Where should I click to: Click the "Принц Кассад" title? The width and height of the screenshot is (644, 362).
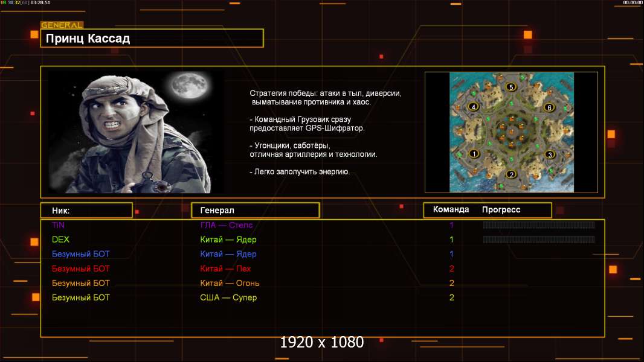(x=88, y=39)
